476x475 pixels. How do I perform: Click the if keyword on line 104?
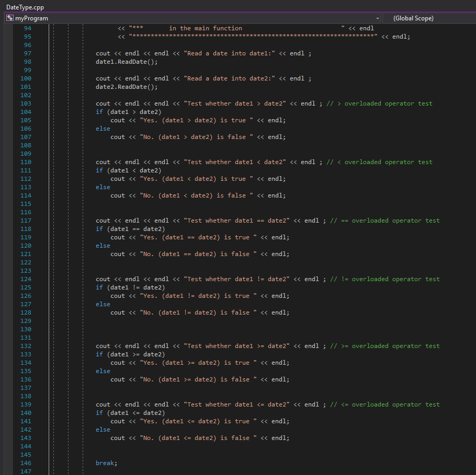click(x=99, y=111)
